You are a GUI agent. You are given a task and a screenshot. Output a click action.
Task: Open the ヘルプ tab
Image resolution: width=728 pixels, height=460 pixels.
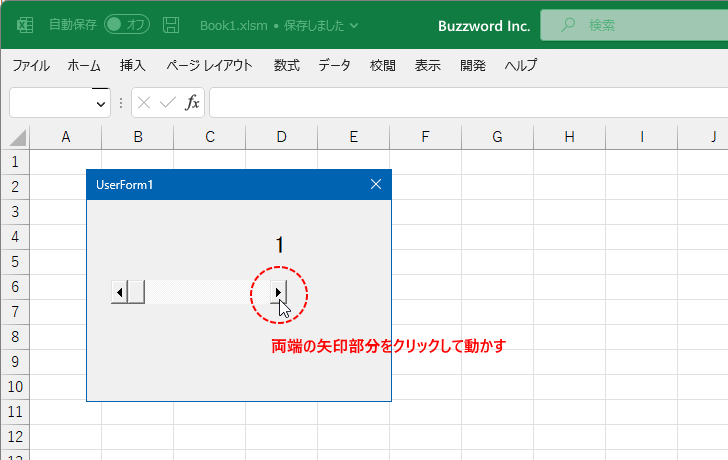[x=521, y=65]
